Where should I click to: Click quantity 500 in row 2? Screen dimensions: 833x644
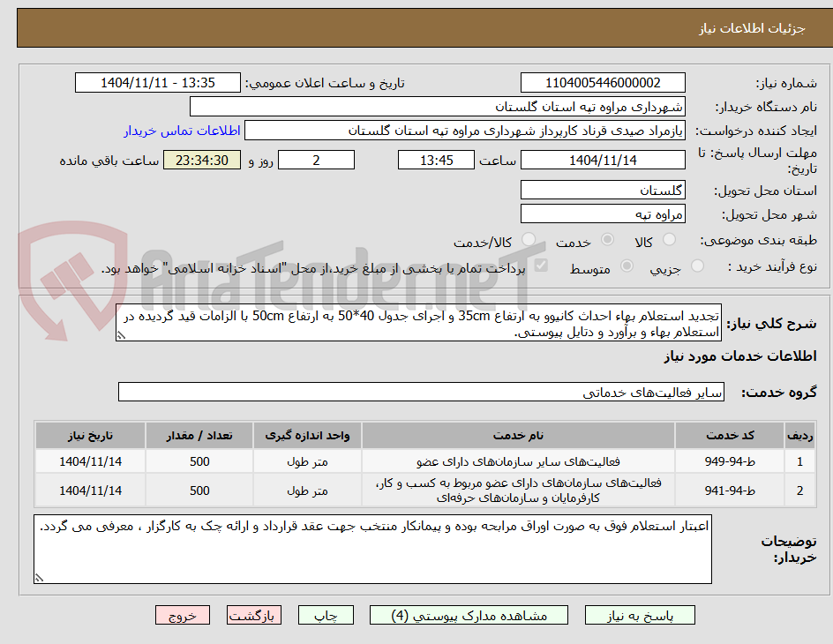coord(199,490)
